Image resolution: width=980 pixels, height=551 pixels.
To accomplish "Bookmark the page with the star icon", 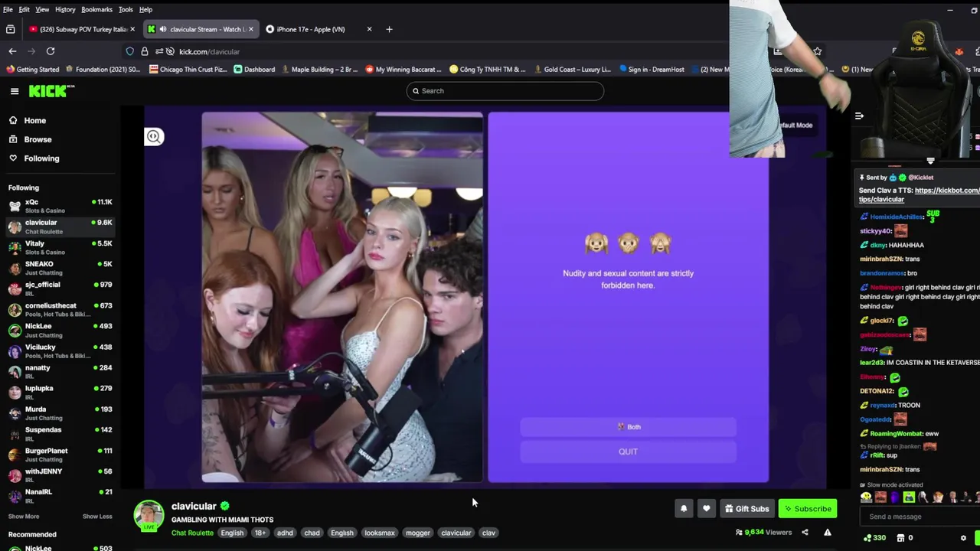I will click(818, 51).
